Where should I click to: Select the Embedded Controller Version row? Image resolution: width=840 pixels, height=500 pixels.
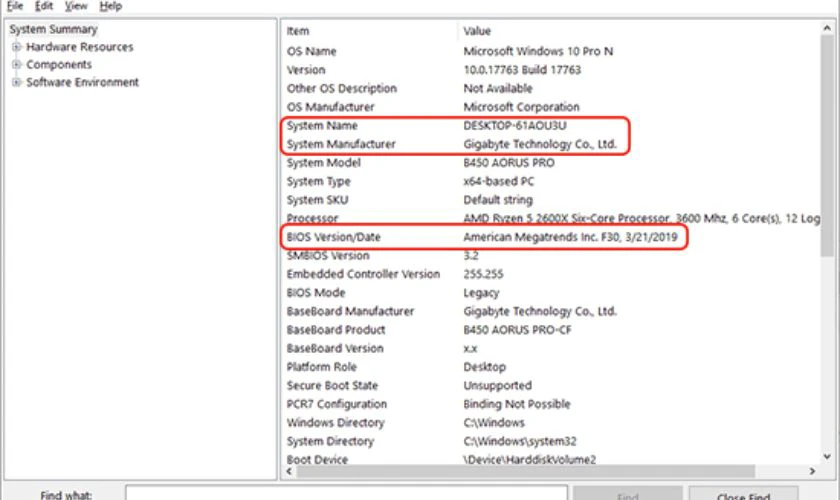tap(551, 274)
